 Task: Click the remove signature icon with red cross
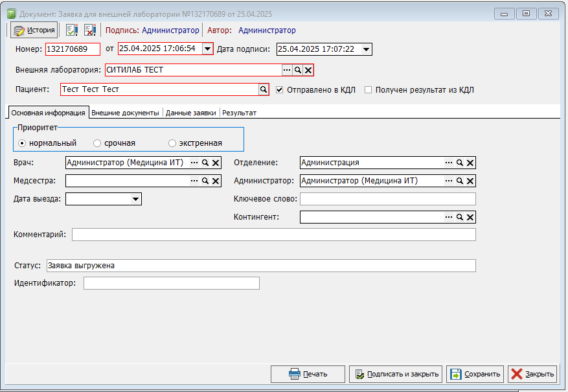[x=90, y=30]
